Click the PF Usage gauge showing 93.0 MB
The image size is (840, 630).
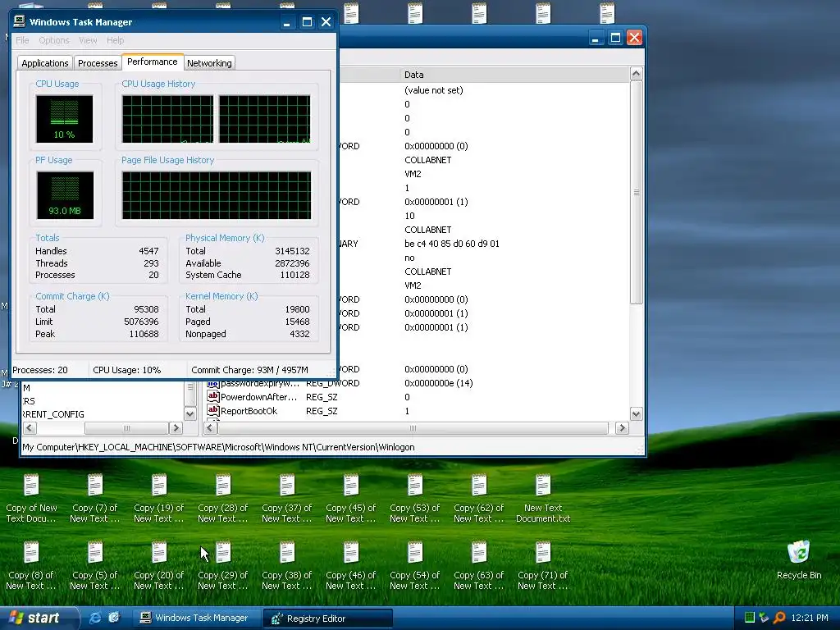coord(65,195)
